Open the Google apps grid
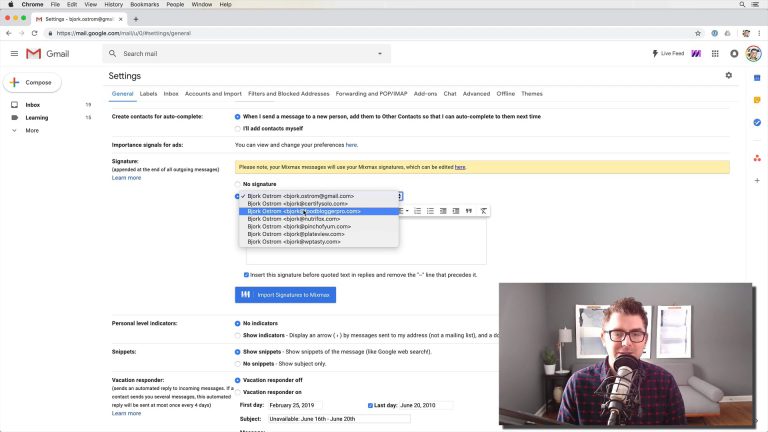 pyautogui.click(x=715, y=53)
